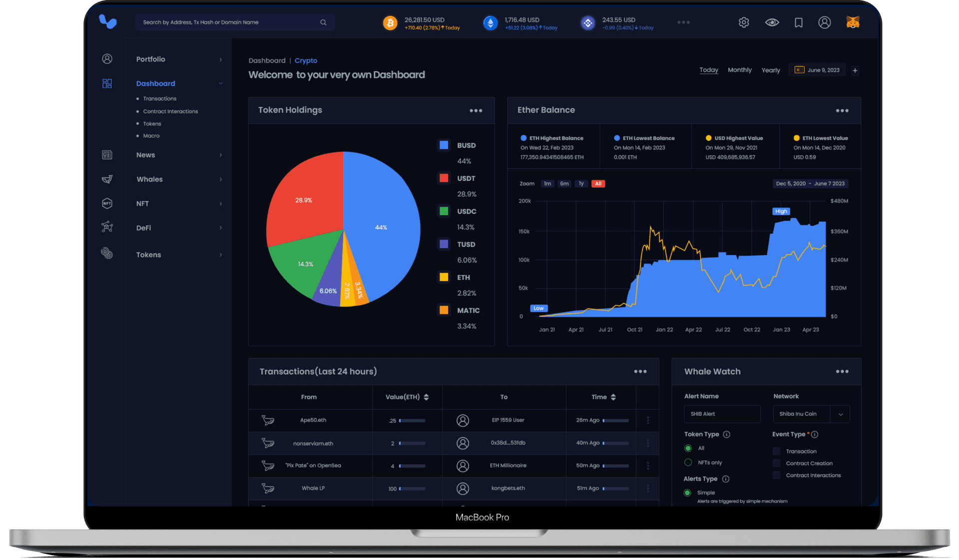
Task: Expand the Portfolio menu chevron
Action: pos(220,59)
